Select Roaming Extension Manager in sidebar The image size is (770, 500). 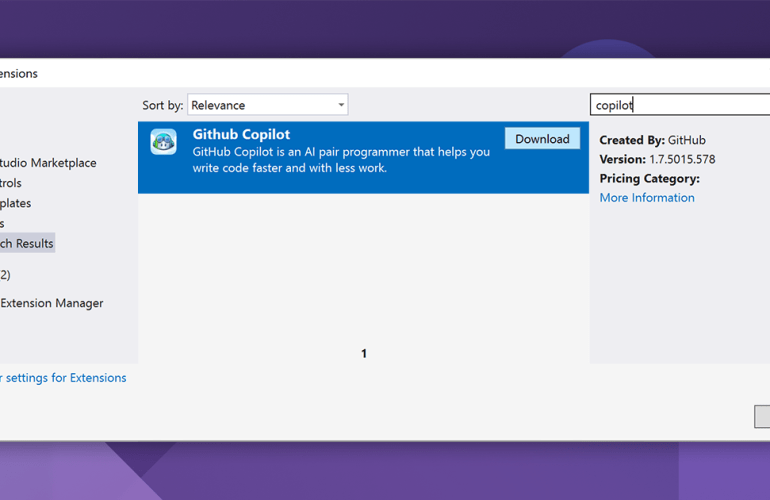pos(51,303)
